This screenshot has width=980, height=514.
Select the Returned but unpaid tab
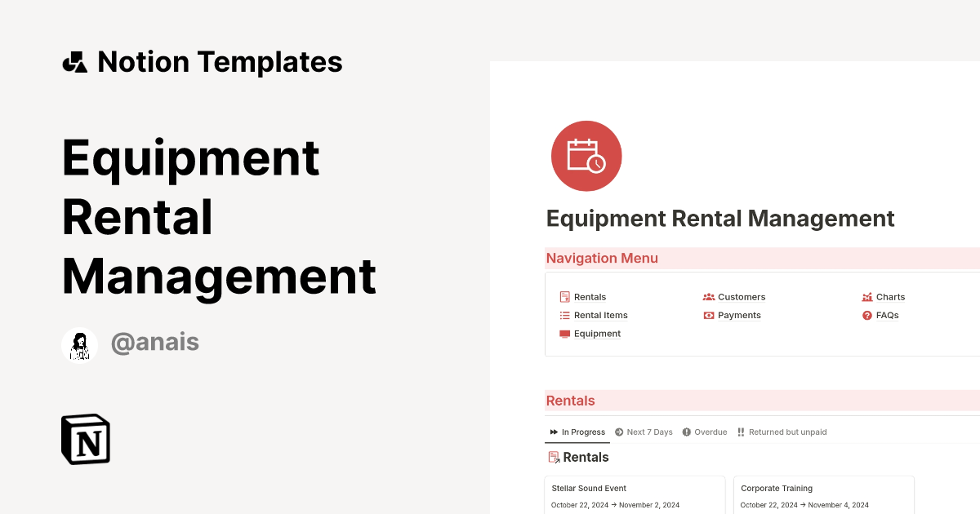[782, 432]
